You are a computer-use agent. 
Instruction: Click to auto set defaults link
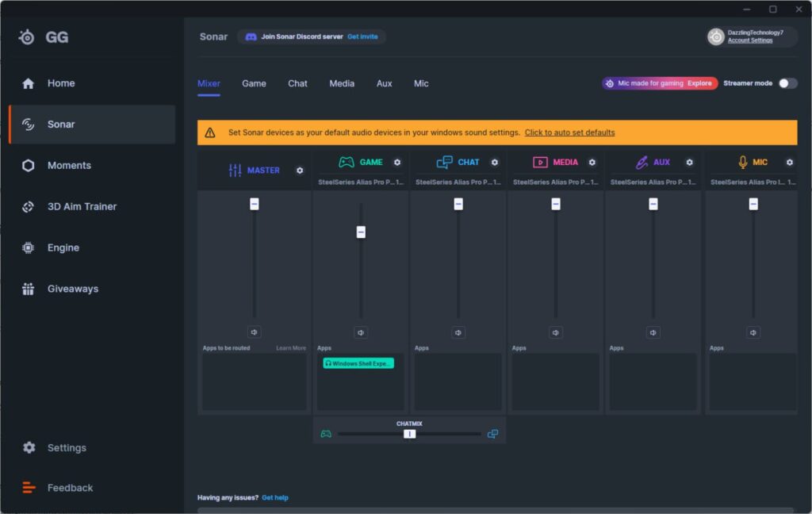(569, 132)
